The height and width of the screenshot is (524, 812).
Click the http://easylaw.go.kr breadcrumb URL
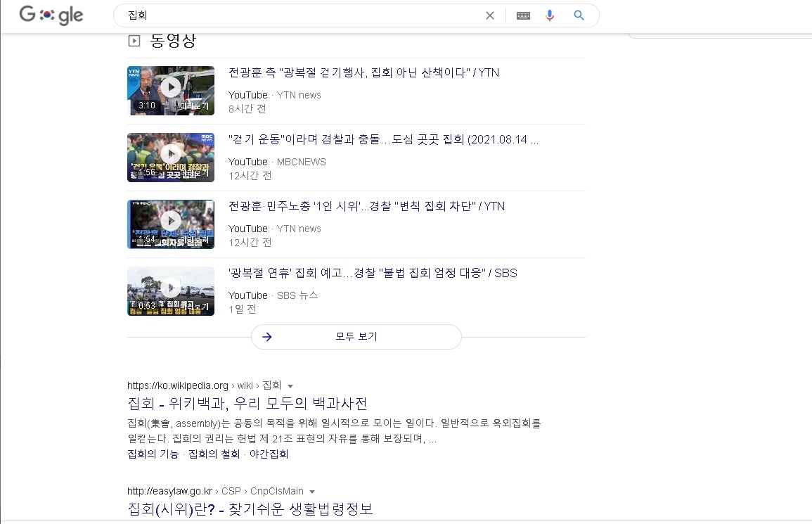[170, 491]
